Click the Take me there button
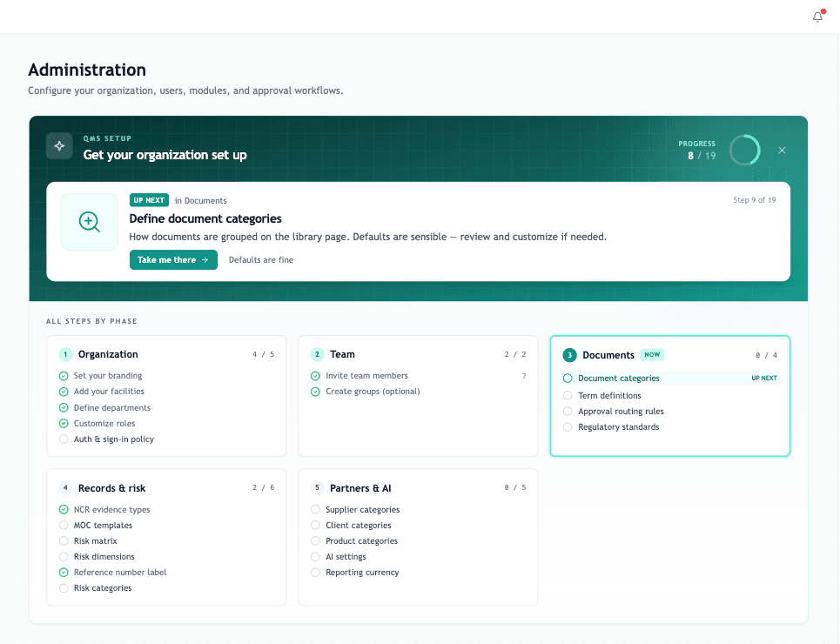The width and height of the screenshot is (840, 644). (x=173, y=260)
